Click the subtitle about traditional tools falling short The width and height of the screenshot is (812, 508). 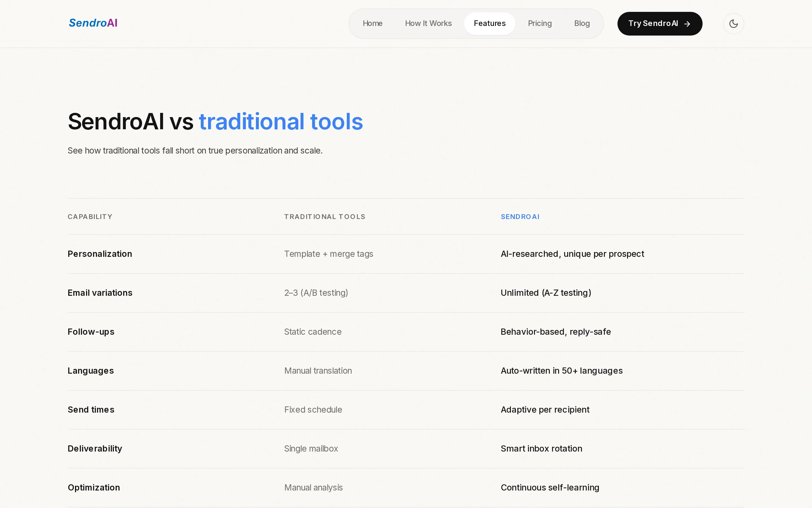[195, 150]
